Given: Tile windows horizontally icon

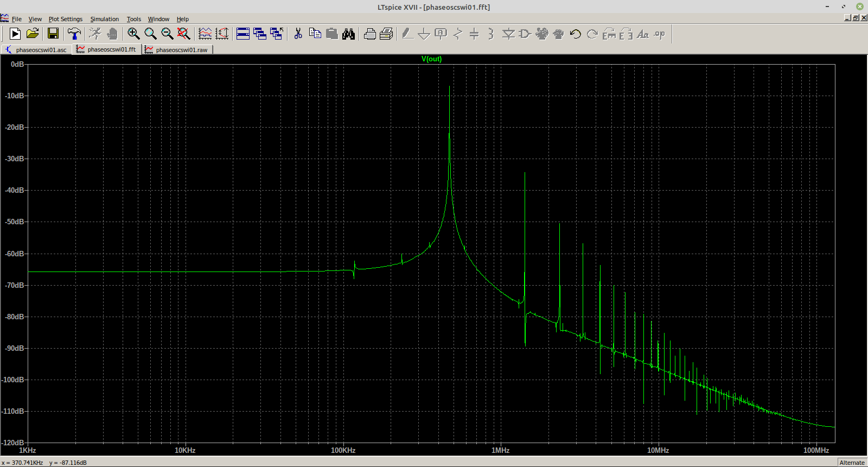Looking at the screenshot, I should pyautogui.click(x=243, y=34).
